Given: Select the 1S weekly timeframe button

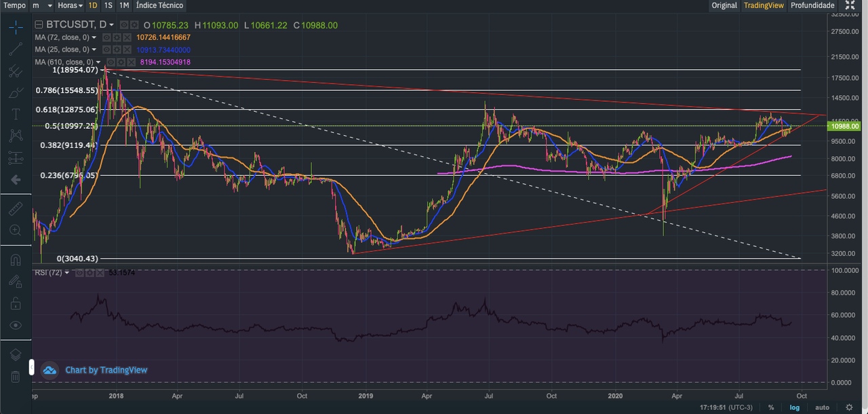Looking at the screenshot, I should [x=108, y=5].
